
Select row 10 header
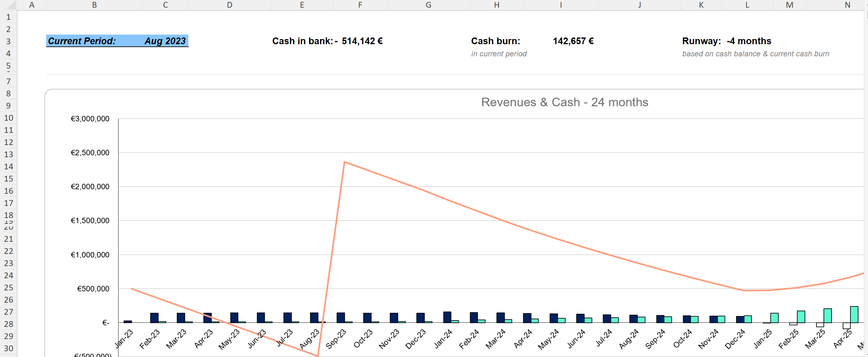point(8,118)
